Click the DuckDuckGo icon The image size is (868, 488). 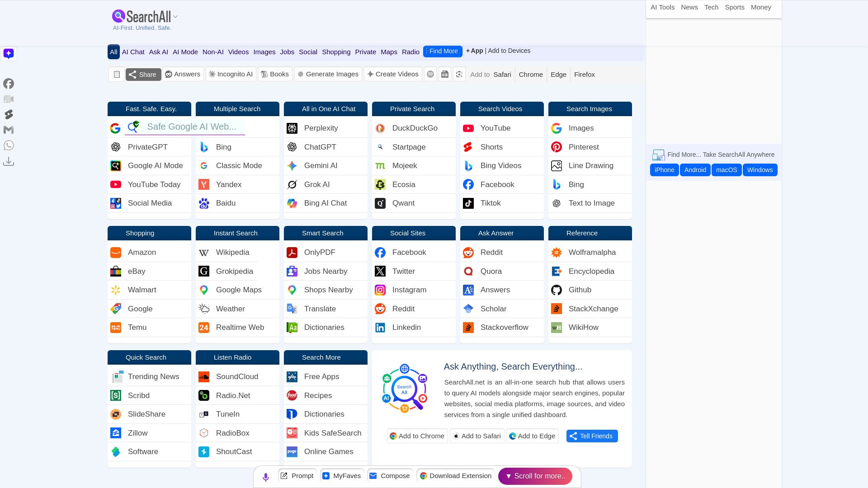[x=380, y=128]
